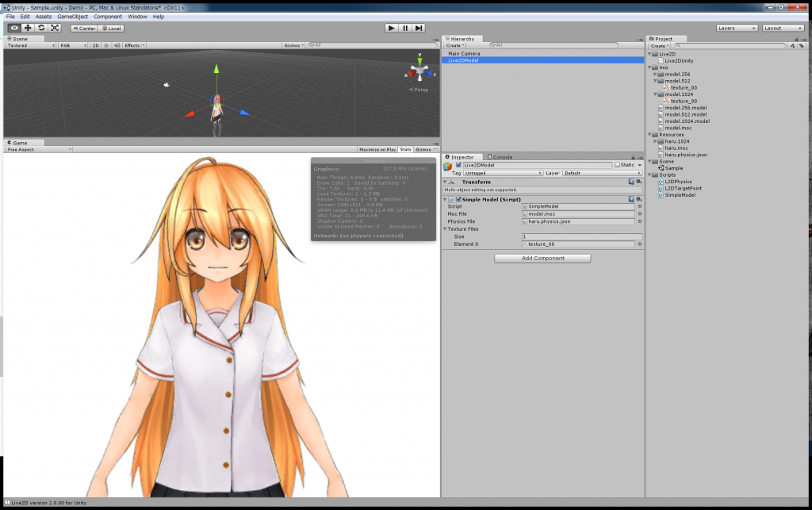Select the Rotate tool in toolbar
Image resolution: width=812 pixels, height=510 pixels.
point(41,28)
